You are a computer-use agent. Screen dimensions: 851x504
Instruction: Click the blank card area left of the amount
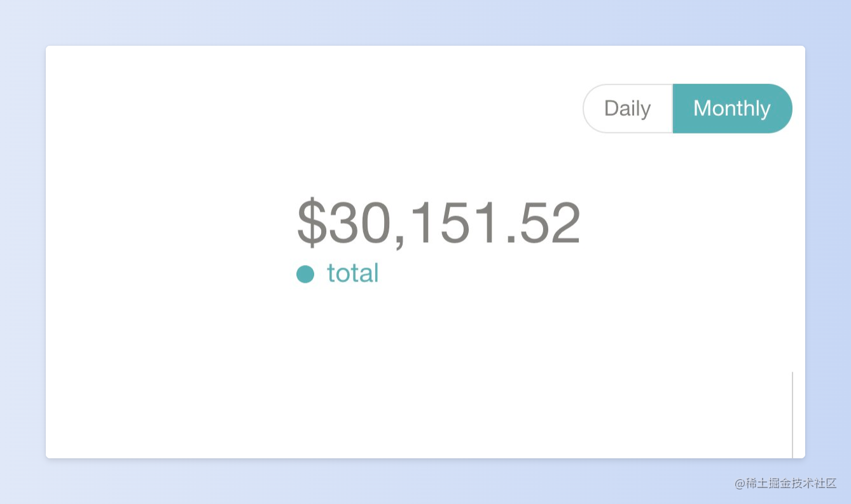pos(159,222)
